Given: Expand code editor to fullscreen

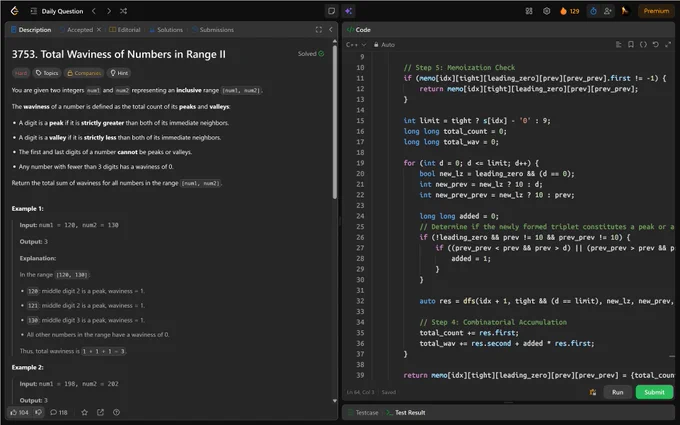Looking at the screenshot, I should pos(668,45).
